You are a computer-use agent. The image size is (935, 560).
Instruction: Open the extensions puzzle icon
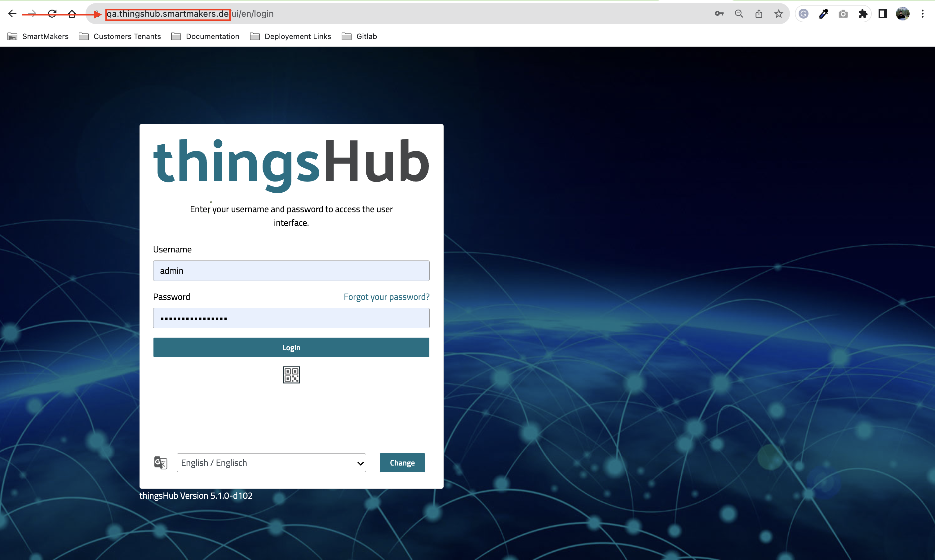(x=863, y=14)
